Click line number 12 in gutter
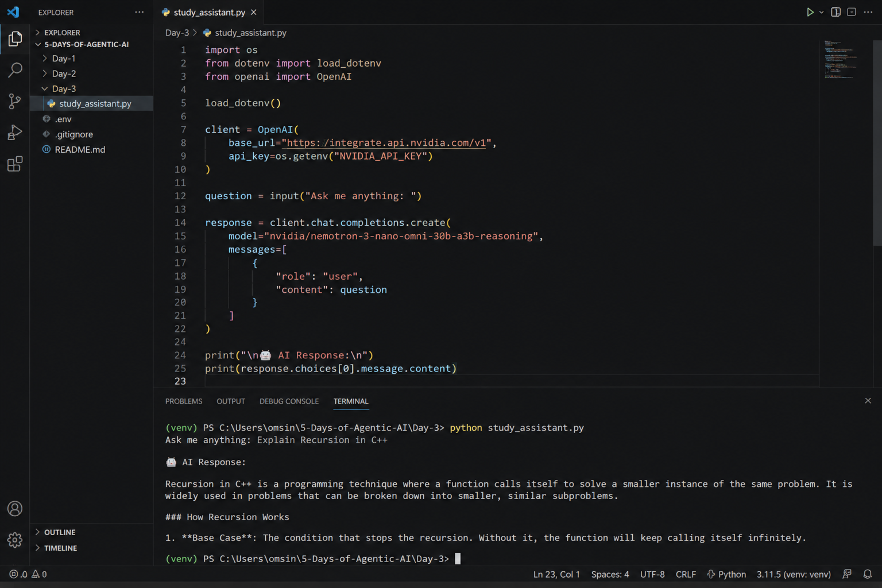Viewport: 882px width, 588px height. (x=180, y=196)
